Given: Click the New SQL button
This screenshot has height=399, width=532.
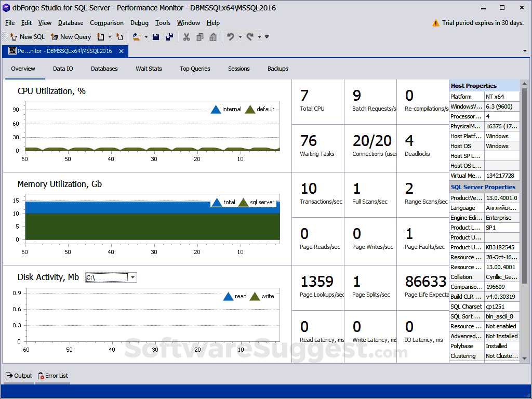Looking at the screenshot, I should 26,37.
